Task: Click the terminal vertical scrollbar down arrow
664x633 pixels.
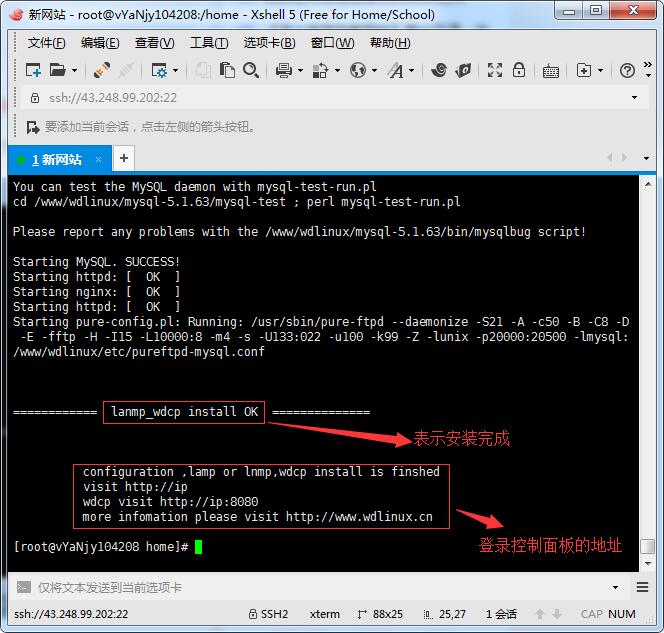Action: (648, 563)
